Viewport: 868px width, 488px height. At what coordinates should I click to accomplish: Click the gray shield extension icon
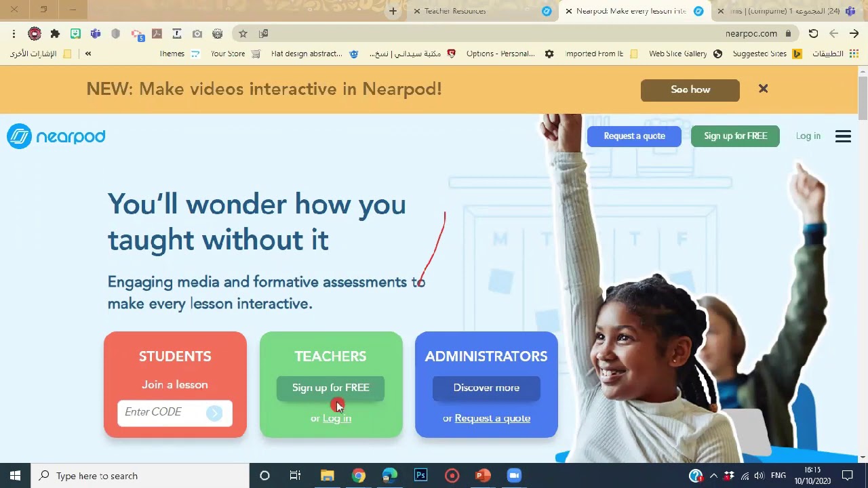(116, 33)
